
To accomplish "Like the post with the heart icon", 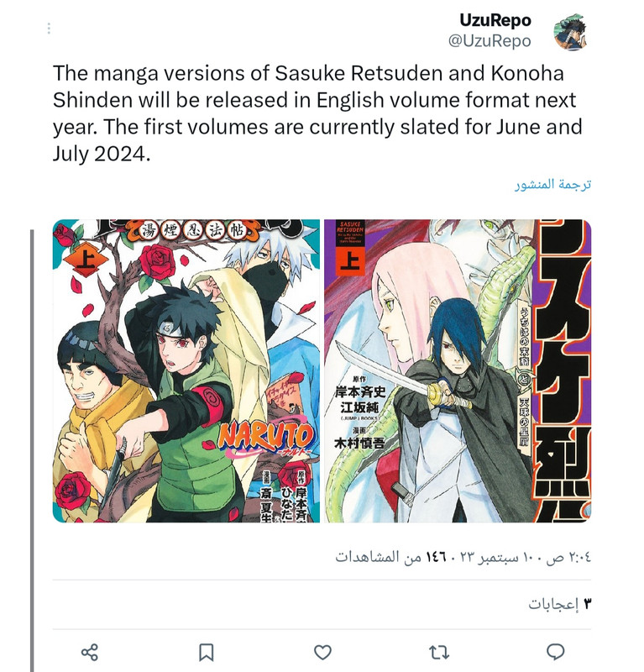I will tap(322, 652).
